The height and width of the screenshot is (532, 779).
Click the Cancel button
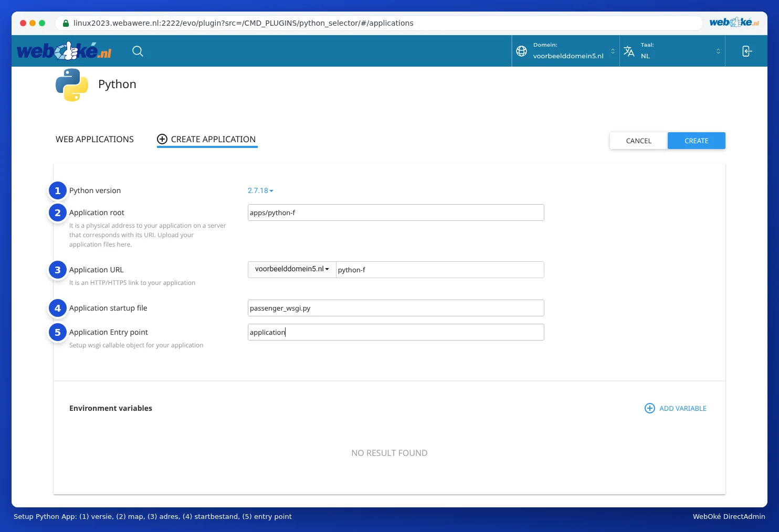click(x=639, y=141)
